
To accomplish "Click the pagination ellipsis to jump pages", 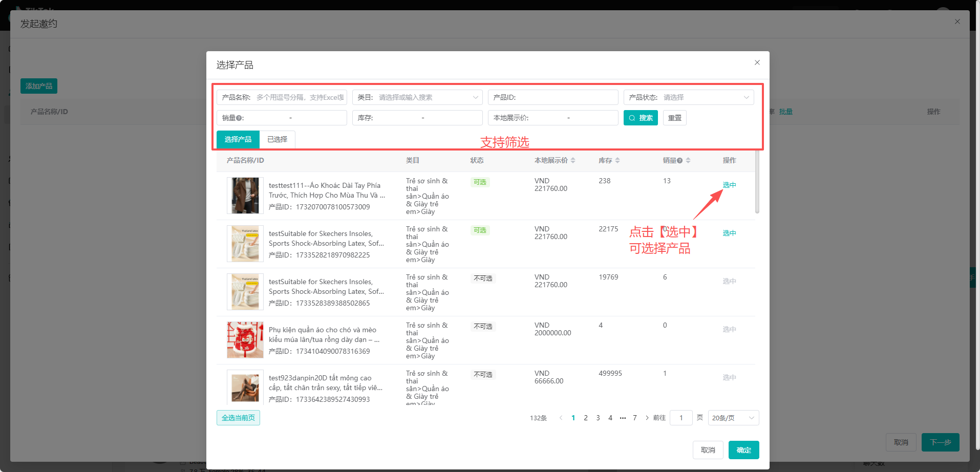I will pos(623,418).
